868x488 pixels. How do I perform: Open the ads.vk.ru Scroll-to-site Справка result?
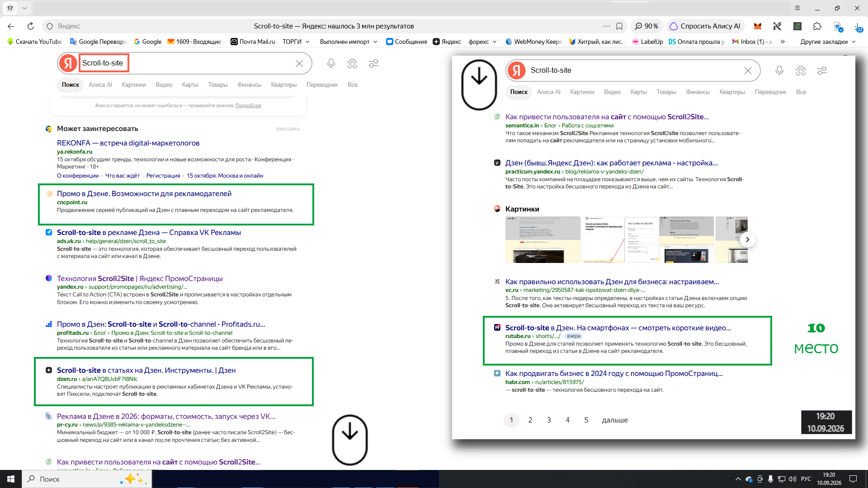point(149,232)
